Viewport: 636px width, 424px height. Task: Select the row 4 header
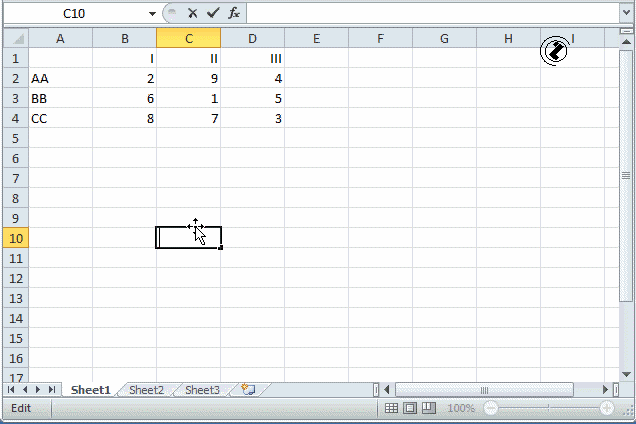pos(14,118)
